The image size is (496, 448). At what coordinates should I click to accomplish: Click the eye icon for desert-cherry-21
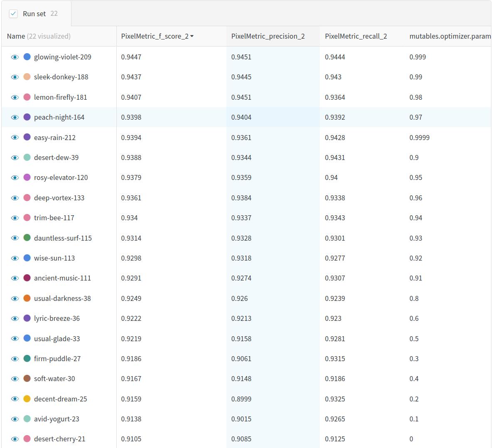click(15, 439)
